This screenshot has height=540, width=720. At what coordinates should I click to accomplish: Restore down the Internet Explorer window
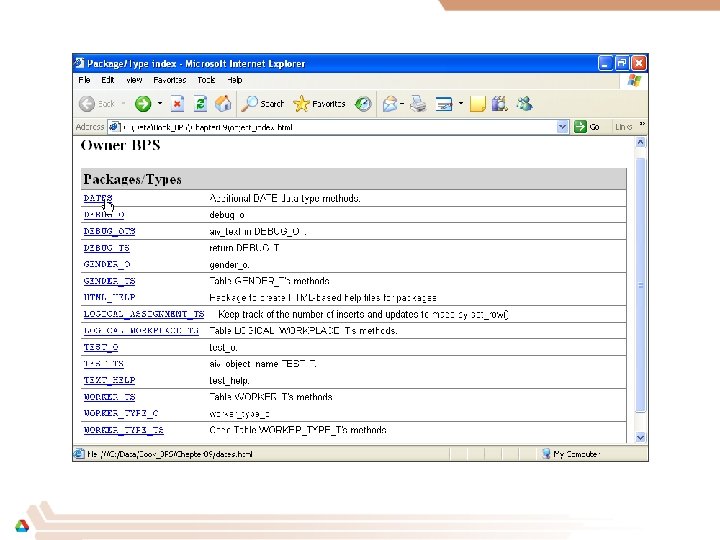pos(622,63)
